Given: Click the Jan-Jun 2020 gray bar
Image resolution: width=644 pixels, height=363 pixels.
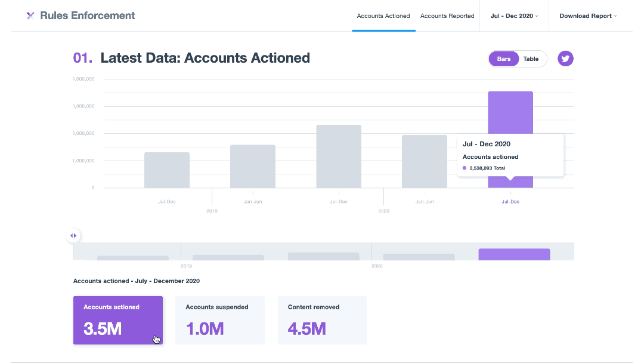Looking at the screenshot, I should tap(425, 161).
